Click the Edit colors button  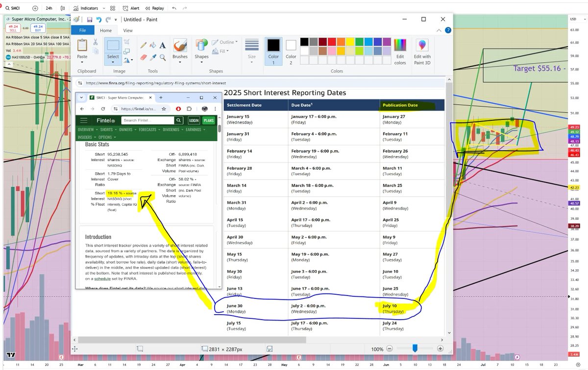tap(400, 51)
